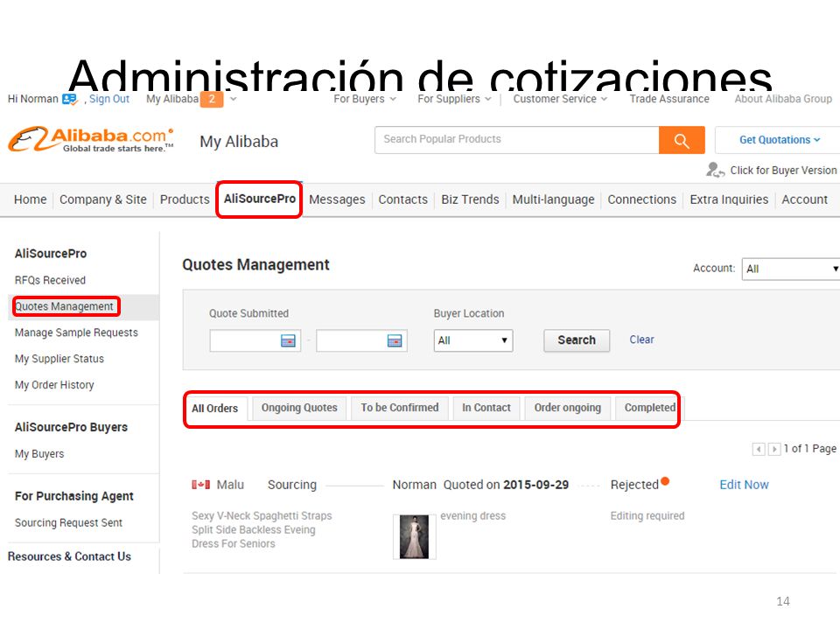Click the contact card icon beside Norman
The width and height of the screenshot is (840, 630).
(x=70, y=99)
